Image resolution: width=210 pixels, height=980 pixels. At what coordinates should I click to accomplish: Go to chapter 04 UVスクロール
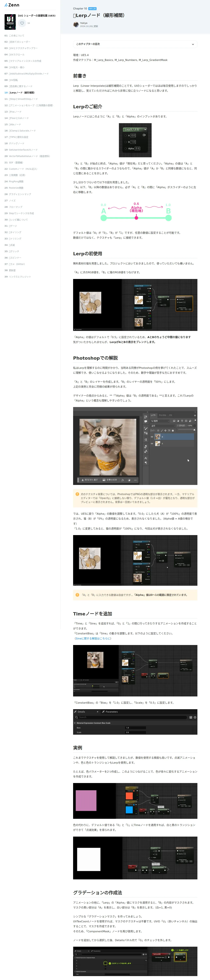pos(15,54)
